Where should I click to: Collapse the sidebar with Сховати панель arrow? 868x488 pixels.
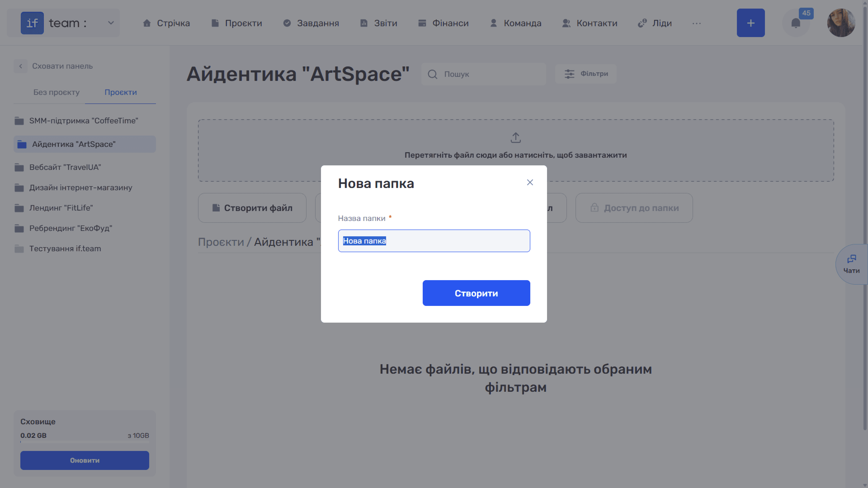point(21,66)
